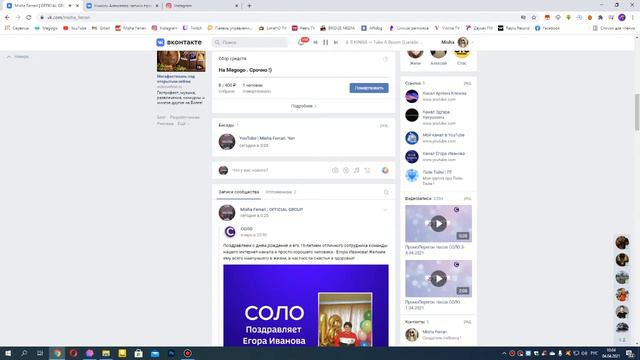Open the СОЛО congratulation image
The image size is (640, 360).
pos(306,305)
